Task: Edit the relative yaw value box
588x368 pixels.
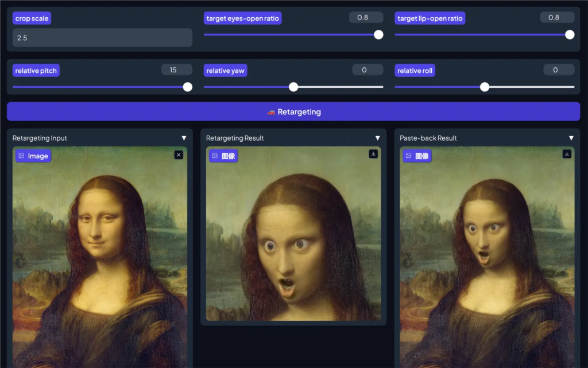Action: pyautogui.click(x=367, y=69)
